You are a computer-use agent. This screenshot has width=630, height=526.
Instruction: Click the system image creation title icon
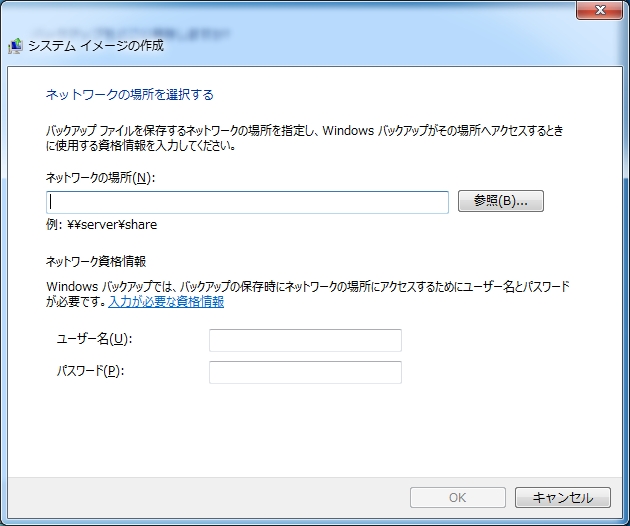pyautogui.click(x=15, y=46)
